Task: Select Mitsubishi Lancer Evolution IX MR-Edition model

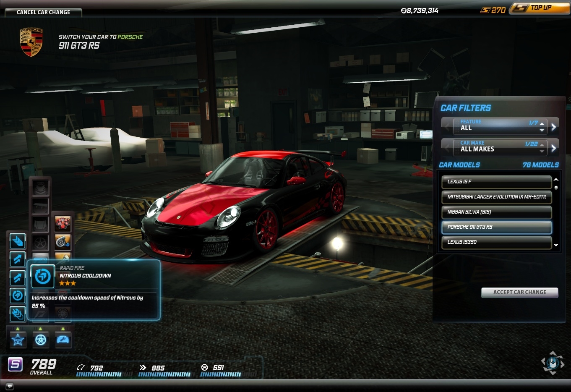Action: pyautogui.click(x=496, y=197)
